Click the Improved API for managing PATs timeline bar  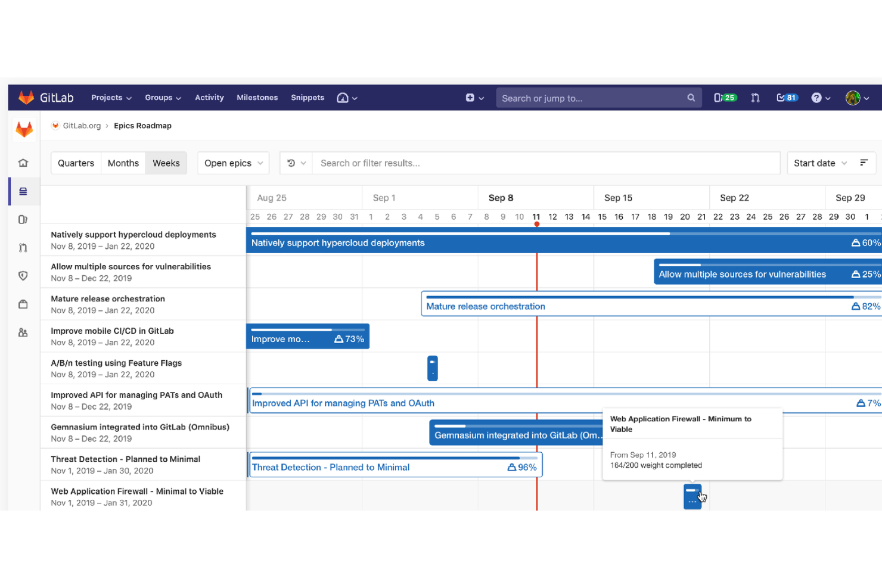565,400
